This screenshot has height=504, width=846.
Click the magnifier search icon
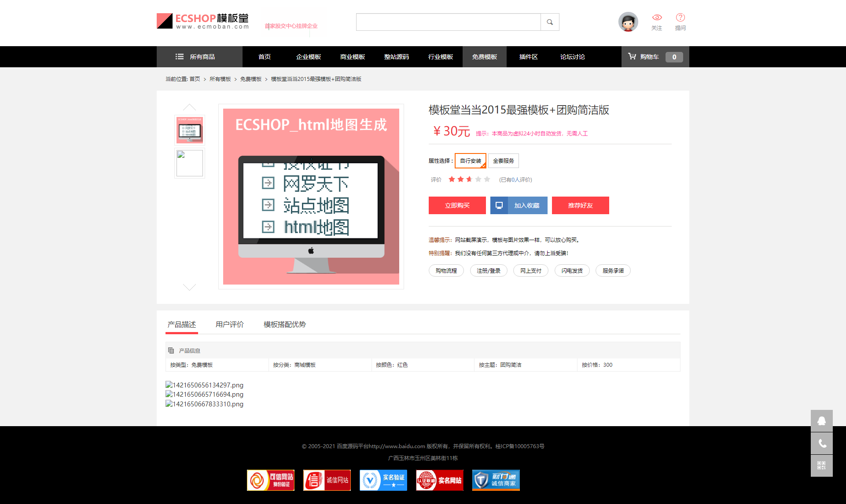pyautogui.click(x=550, y=22)
